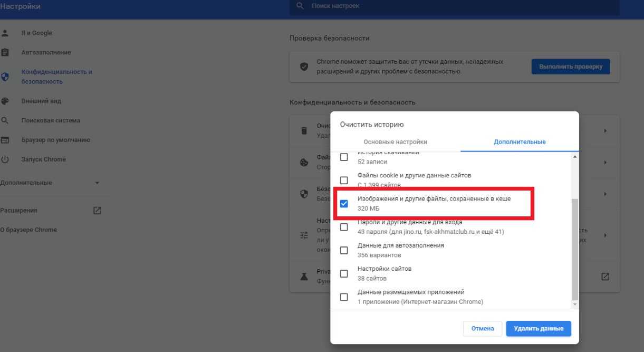Click the 1 приложение (Интернет-магазин Chrome) text
This screenshot has height=352, width=644.
click(420, 302)
